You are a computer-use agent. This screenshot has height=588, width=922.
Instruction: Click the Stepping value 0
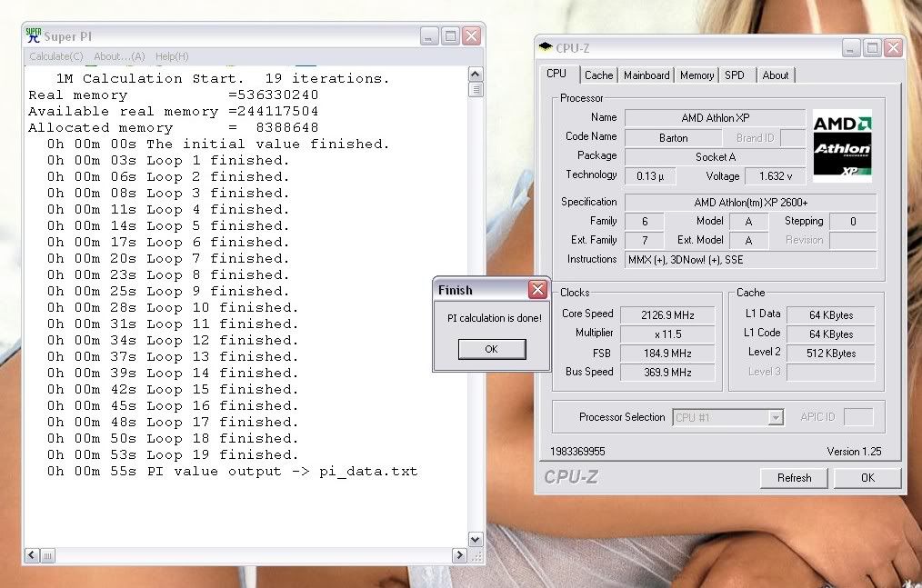pyautogui.click(x=853, y=222)
